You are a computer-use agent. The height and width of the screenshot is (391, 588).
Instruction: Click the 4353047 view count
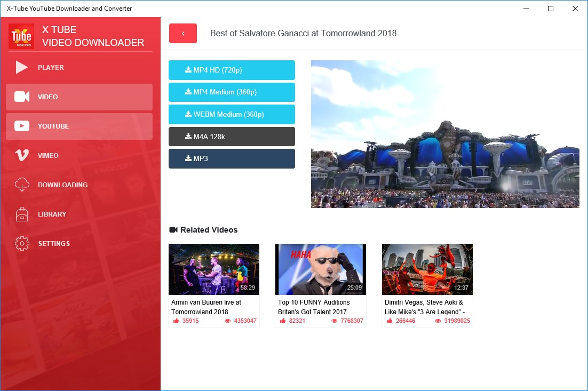[245, 321]
